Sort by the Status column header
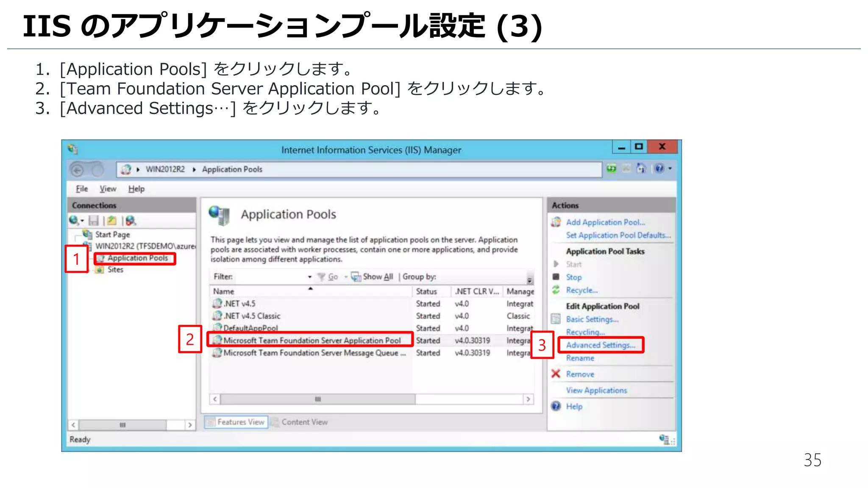 tap(431, 291)
